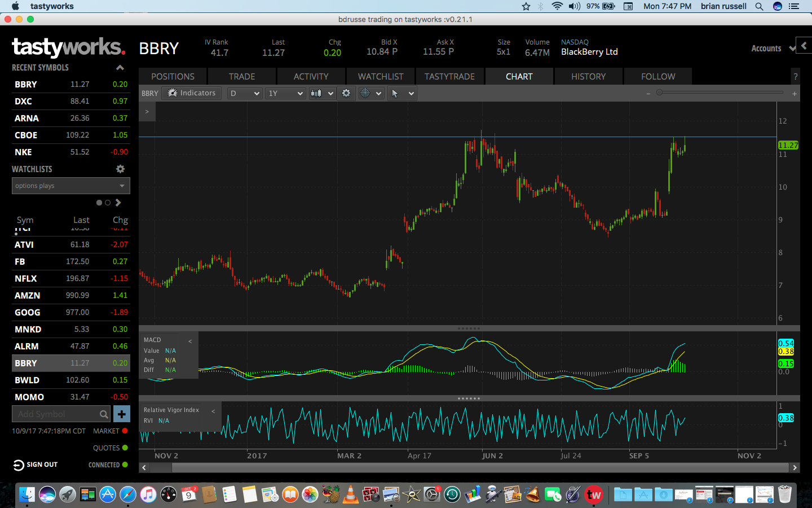This screenshot has height=508, width=812.
Task: Switch to the Follow tab
Action: click(658, 76)
